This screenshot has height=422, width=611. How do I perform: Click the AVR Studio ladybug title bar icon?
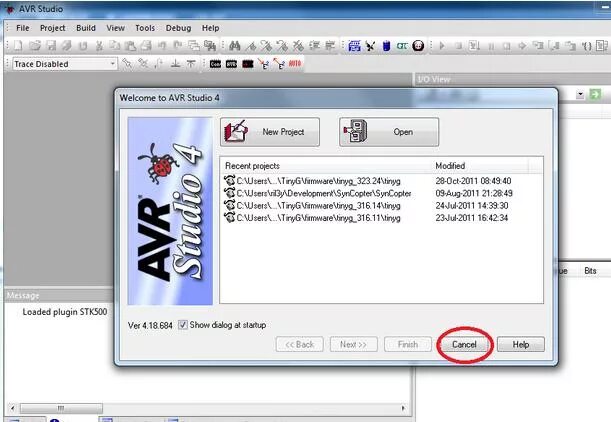pyautogui.click(x=10, y=9)
